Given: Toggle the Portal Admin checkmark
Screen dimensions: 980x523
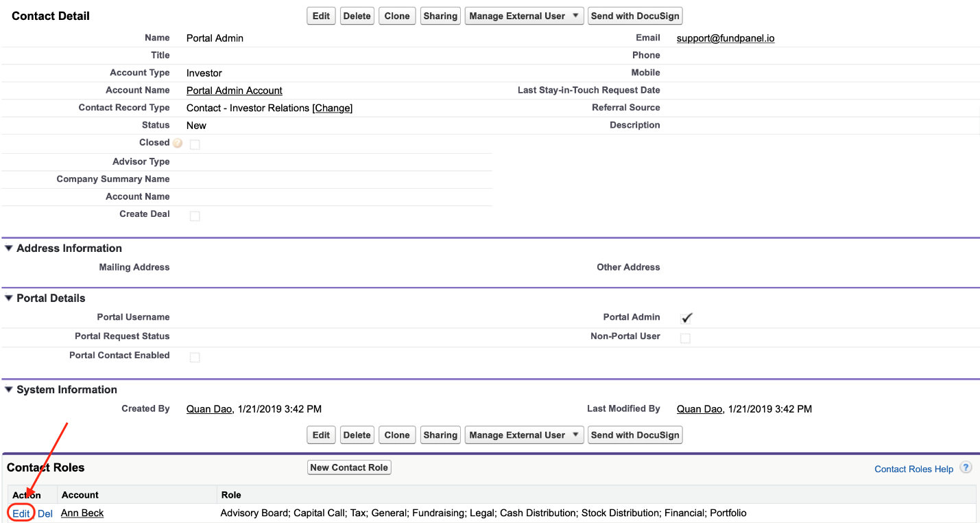Looking at the screenshot, I should coord(686,318).
